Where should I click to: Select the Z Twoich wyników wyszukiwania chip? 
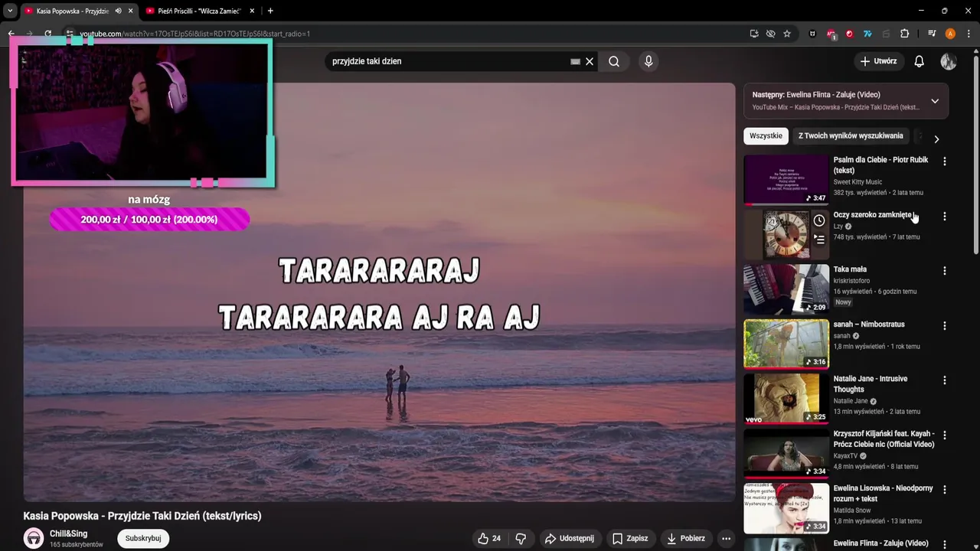tap(851, 135)
